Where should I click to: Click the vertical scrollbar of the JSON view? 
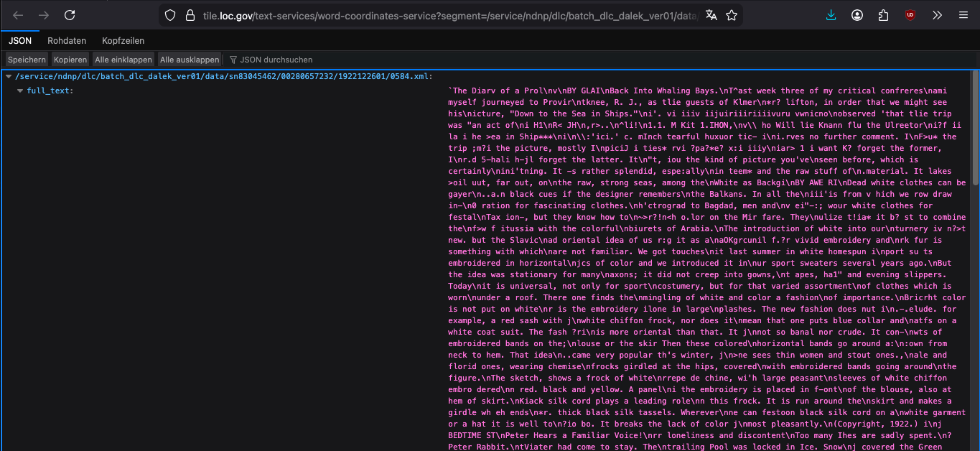tap(975, 215)
